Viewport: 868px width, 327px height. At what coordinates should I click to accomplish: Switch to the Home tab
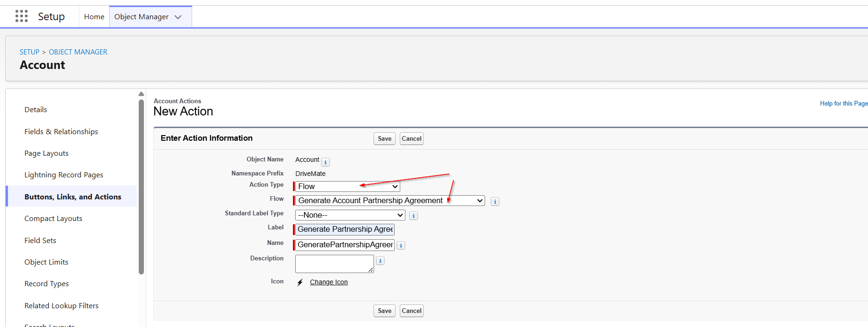tap(94, 17)
